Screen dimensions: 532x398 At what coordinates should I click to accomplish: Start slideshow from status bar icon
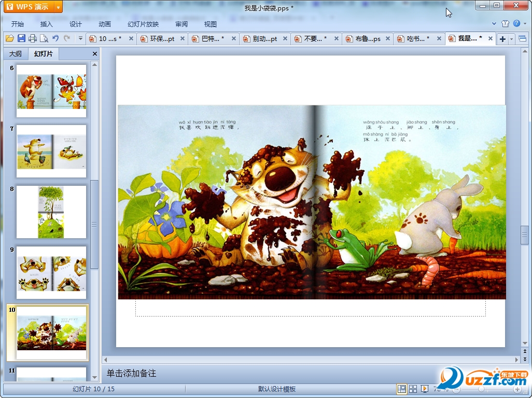point(425,389)
